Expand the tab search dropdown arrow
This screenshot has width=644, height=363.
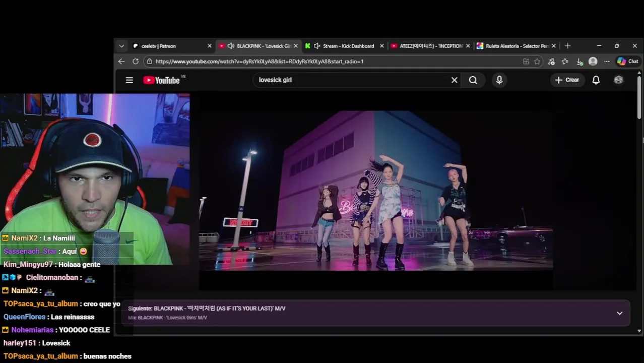pyautogui.click(x=121, y=46)
